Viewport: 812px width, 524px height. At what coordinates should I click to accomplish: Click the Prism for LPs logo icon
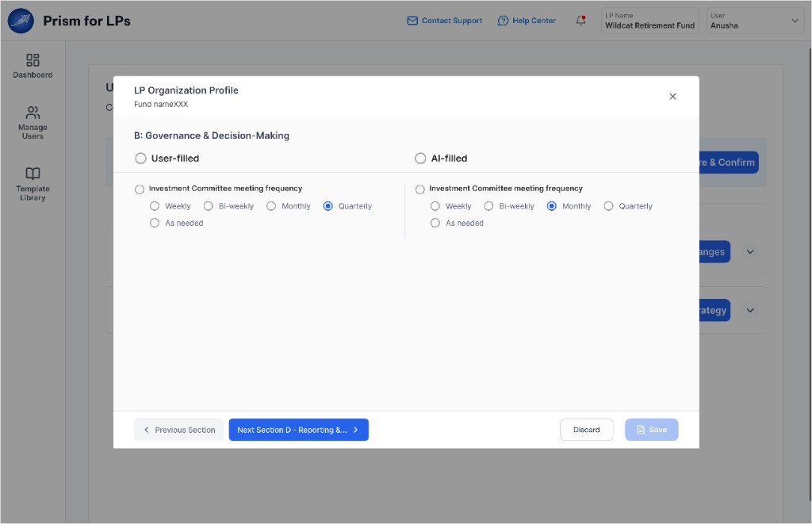[x=21, y=21]
